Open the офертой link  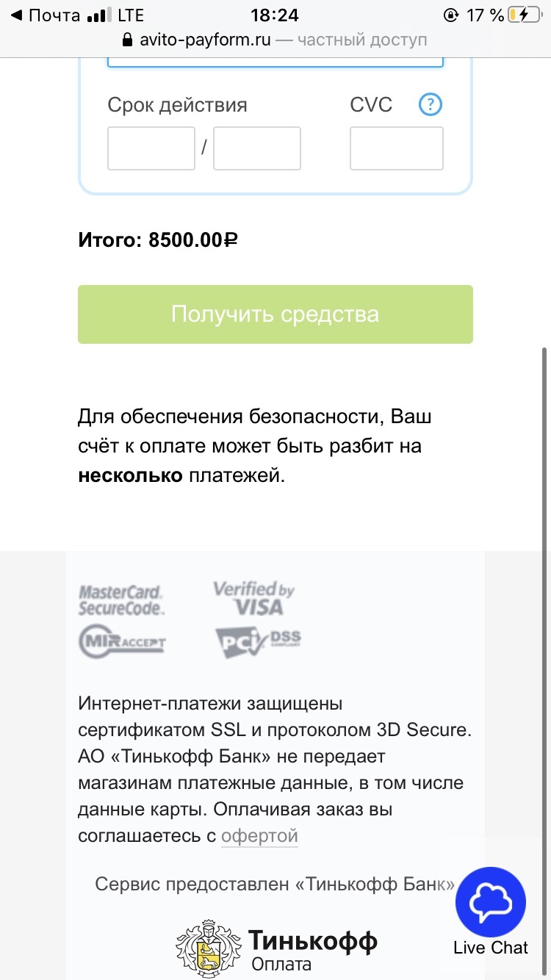(x=259, y=835)
